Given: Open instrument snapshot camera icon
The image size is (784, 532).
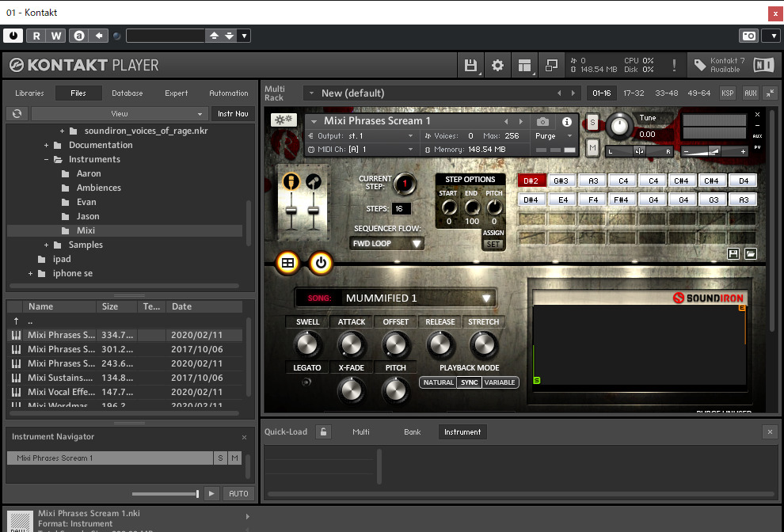Looking at the screenshot, I should point(542,121).
